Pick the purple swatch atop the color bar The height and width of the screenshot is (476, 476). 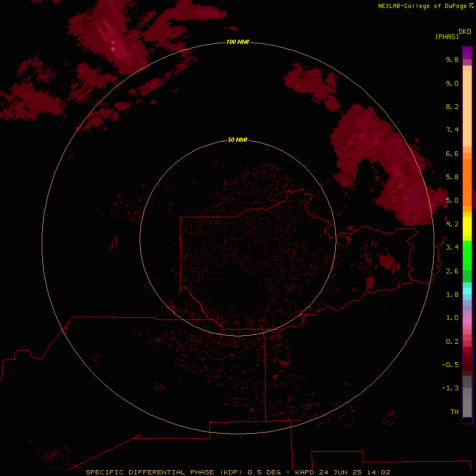pyautogui.click(x=467, y=53)
